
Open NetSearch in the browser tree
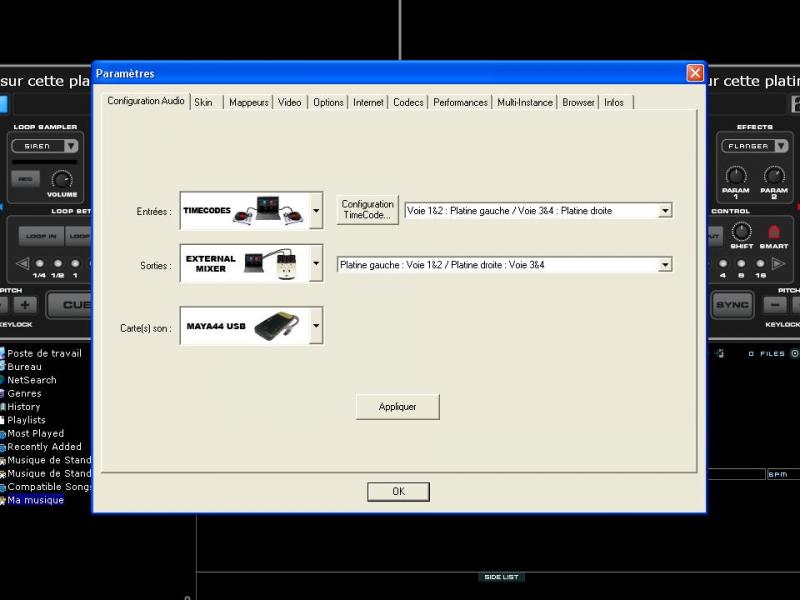32,380
